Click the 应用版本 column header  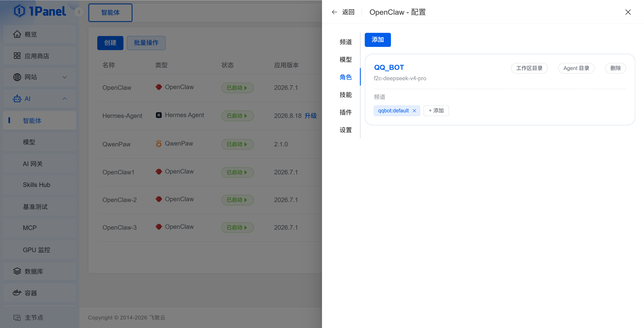tap(286, 65)
